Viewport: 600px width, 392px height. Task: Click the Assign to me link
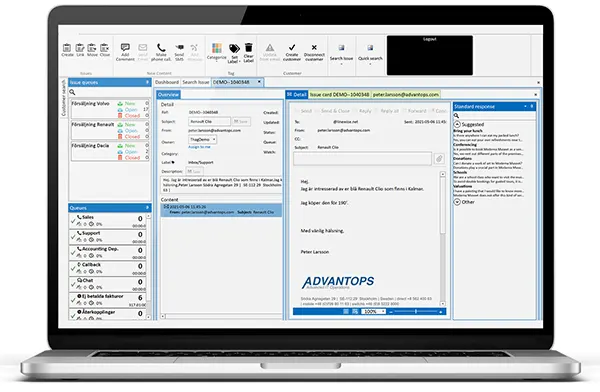(199, 147)
